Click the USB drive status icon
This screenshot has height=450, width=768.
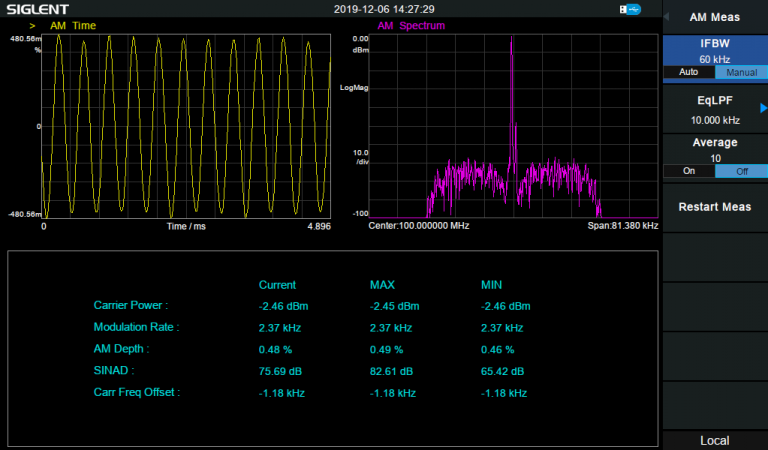(630, 9)
